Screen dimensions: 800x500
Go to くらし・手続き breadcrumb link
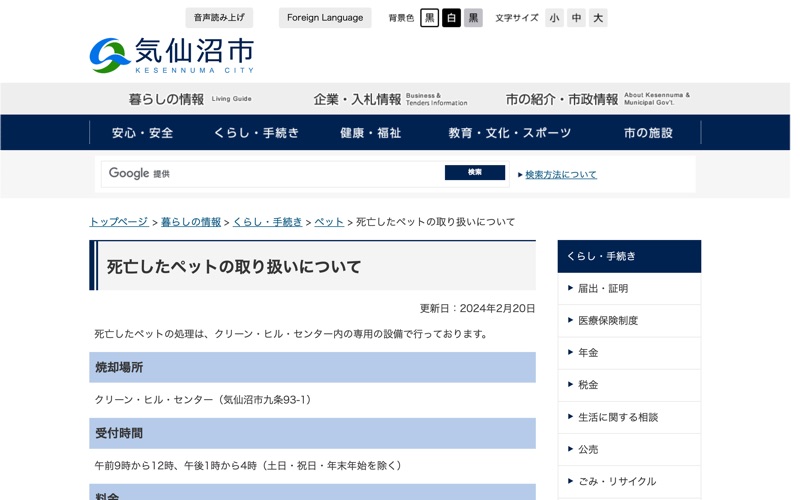point(267,222)
